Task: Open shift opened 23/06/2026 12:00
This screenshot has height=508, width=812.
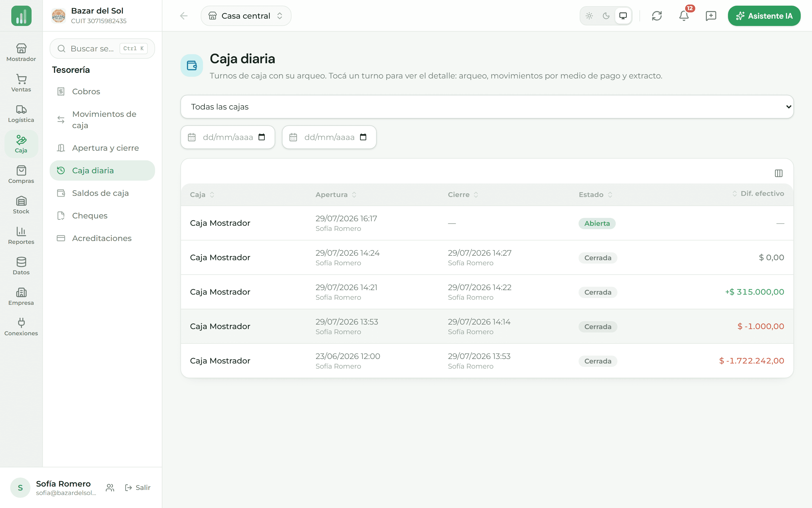Action: pyautogui.click(x=487, y=360)
